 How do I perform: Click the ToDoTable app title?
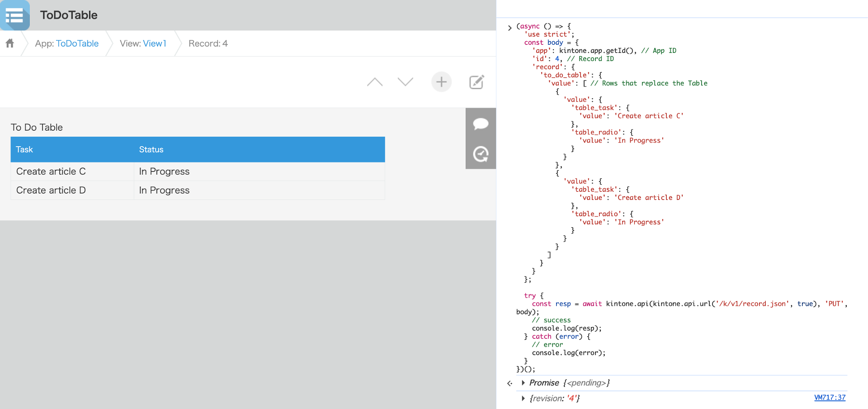tap(69, 15)
